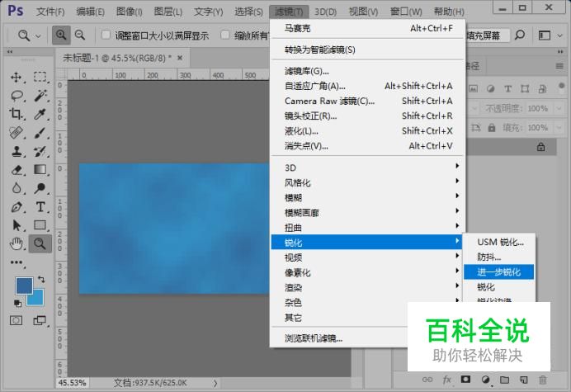Image resolution: width=571 pixels, height=392 pixels.
Task: Reset default foreground and background colors
Action: point(17,303)
